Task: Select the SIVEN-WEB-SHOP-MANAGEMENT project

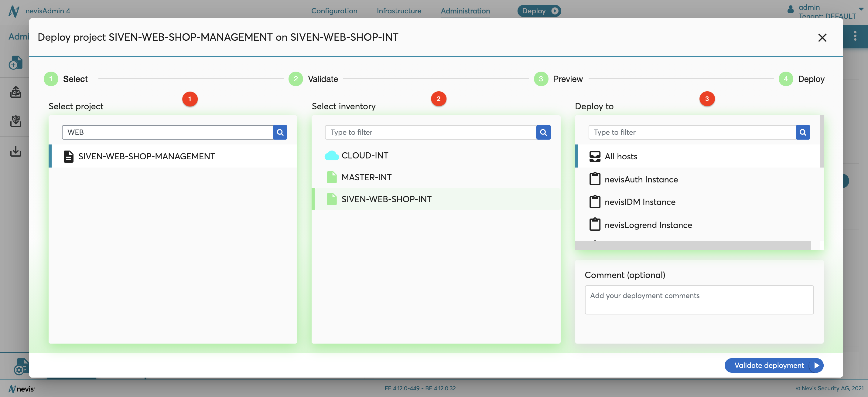Action: tap(173, 156)
